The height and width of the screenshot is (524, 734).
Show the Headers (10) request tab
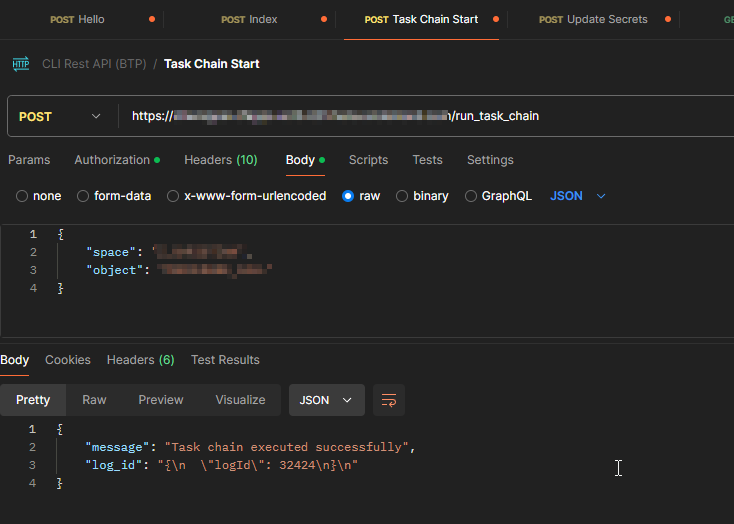(220, 160)
